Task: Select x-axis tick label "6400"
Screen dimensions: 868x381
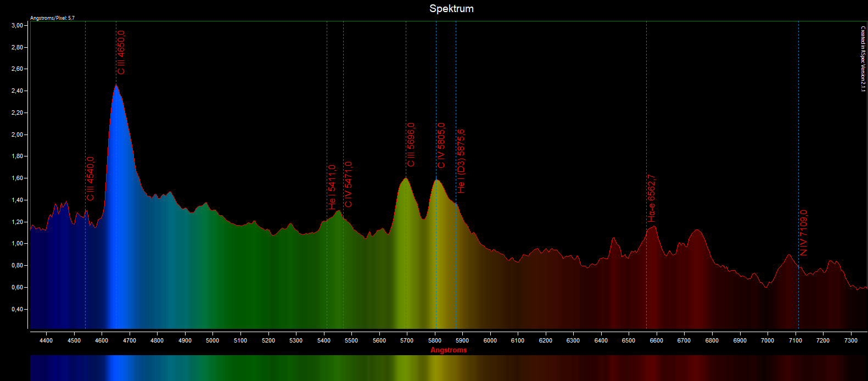Action: click(x=601, y=340)
